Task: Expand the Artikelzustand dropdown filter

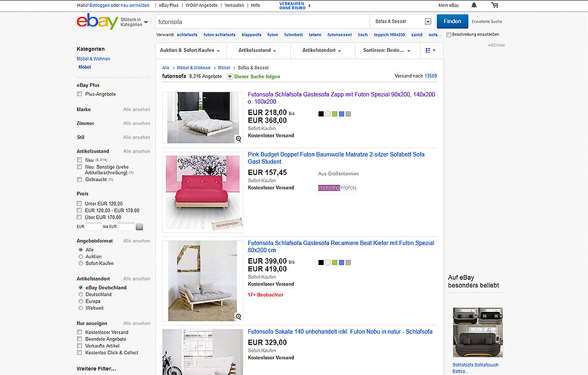Action: (257, 50)
